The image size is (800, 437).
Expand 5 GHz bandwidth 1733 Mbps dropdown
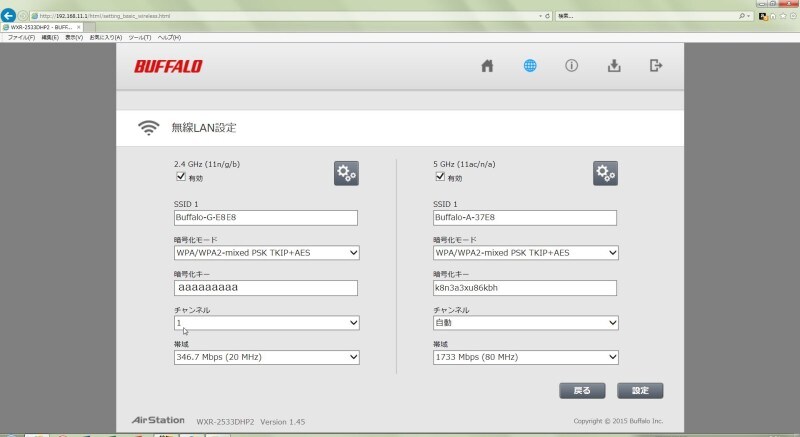click(526, 357)
